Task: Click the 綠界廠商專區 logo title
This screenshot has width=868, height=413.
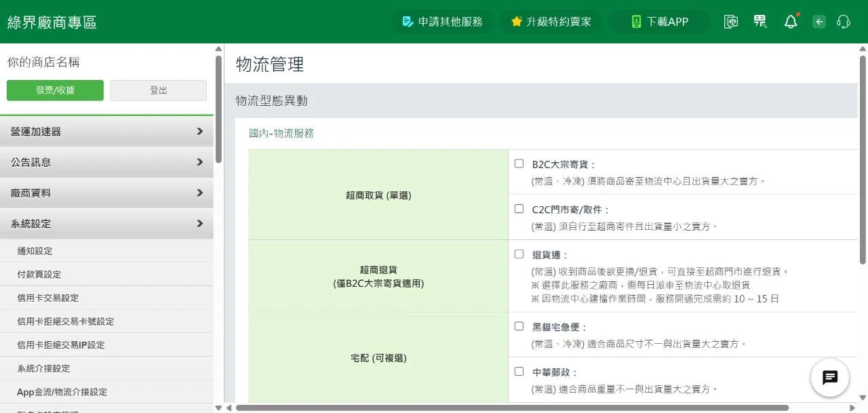Action: [x=52, y=22]
